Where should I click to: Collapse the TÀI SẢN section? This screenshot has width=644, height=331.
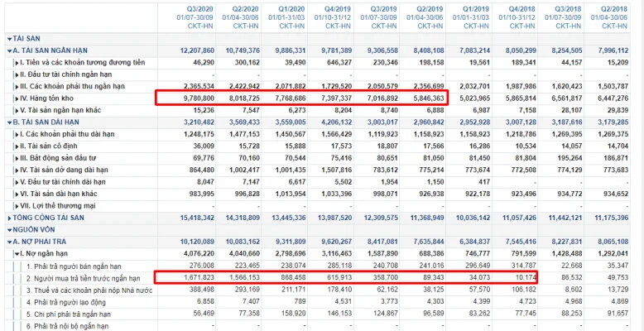[x=9, y=39]
